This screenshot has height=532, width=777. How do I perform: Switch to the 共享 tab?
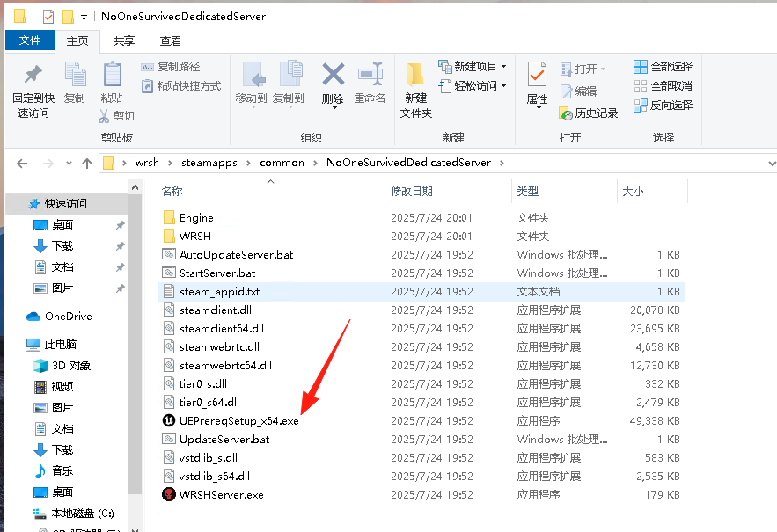[124, 41]
